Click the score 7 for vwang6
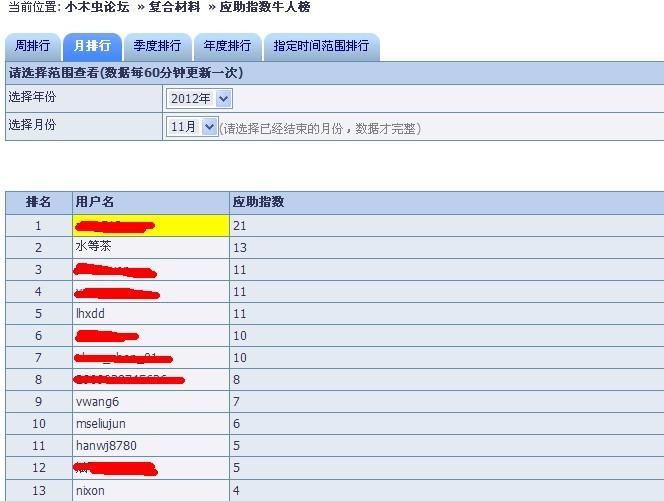Screen dimensions: 664x501 click(236, 401)
